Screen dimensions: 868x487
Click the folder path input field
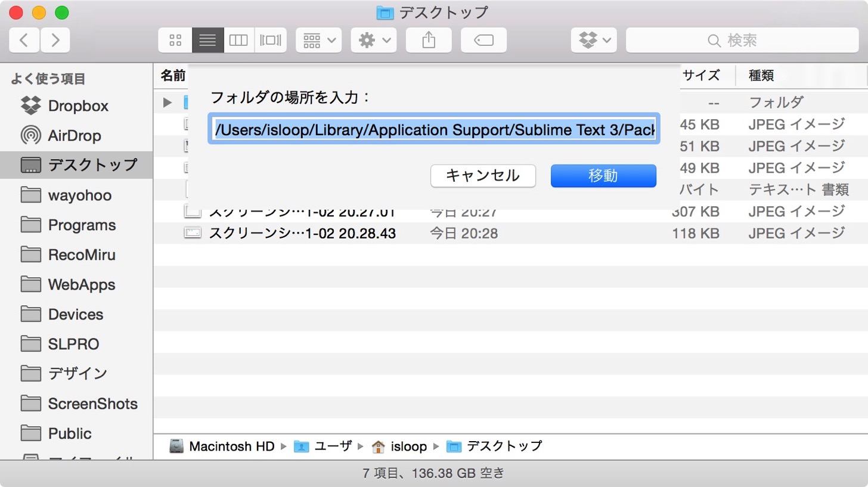434,128
